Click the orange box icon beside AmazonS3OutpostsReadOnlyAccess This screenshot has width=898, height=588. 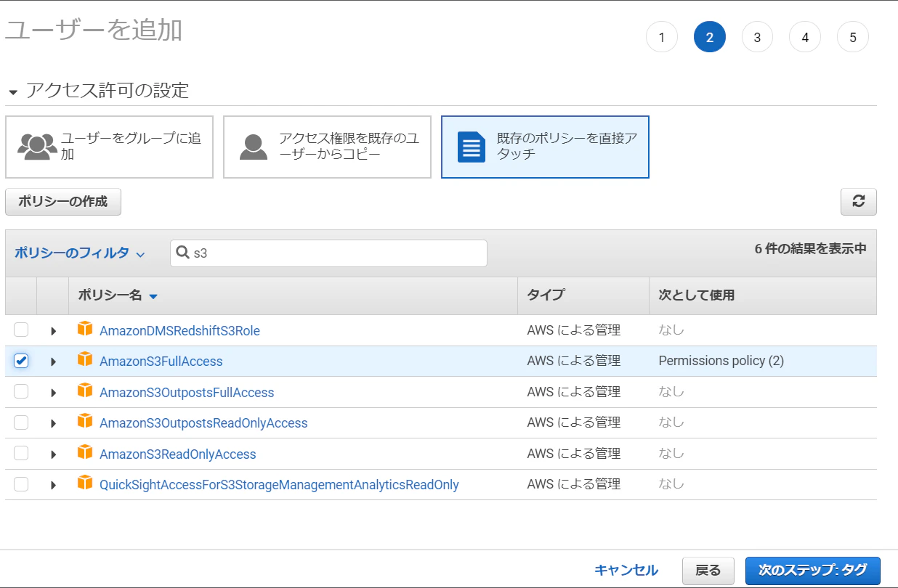(85, 421)
